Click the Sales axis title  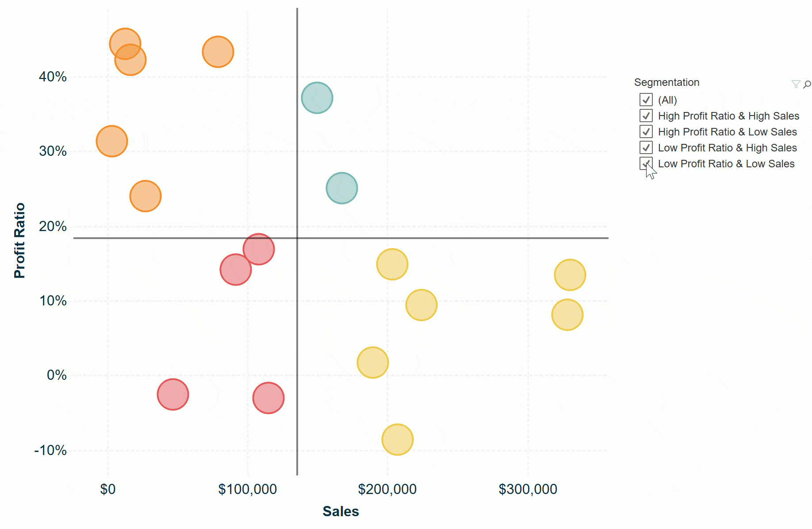(341, 511)
